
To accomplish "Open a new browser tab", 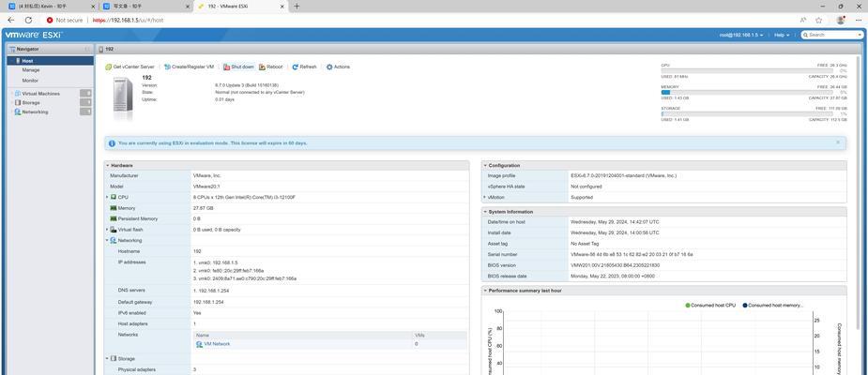I will tap(297, 6).
